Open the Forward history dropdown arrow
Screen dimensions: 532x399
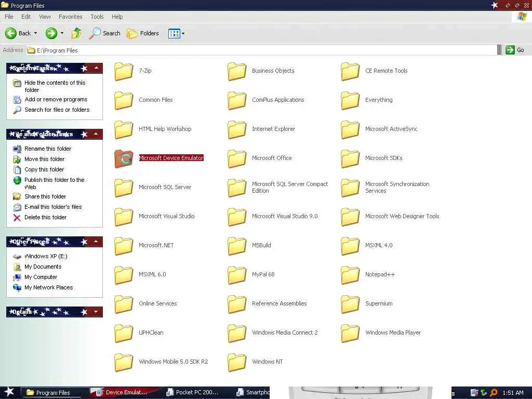(x=62, y=33)
